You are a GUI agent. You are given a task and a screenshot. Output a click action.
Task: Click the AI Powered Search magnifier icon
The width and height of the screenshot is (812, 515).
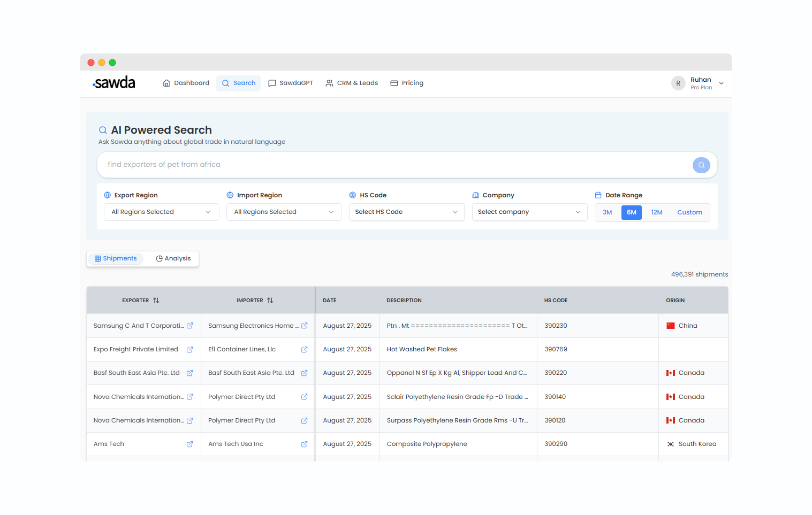pyautogui.click(x=103, y=130)
